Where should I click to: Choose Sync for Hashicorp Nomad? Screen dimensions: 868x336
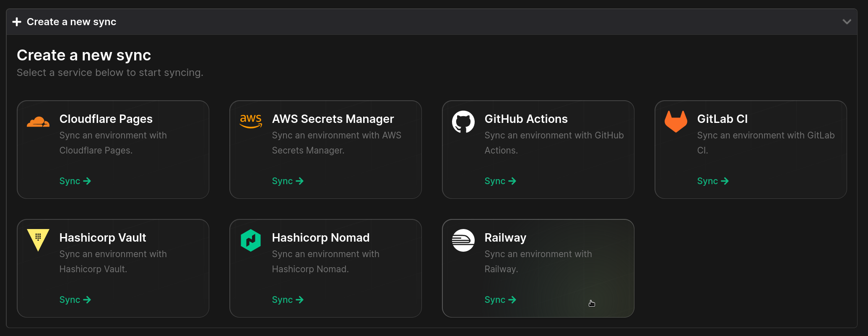tap(288, 300)
